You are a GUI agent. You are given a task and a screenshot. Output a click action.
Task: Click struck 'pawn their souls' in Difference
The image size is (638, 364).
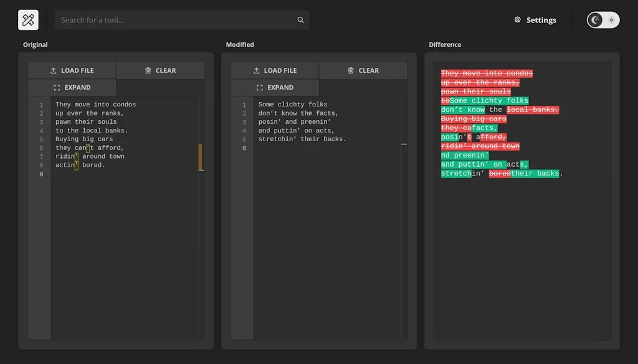click(475, 91)
